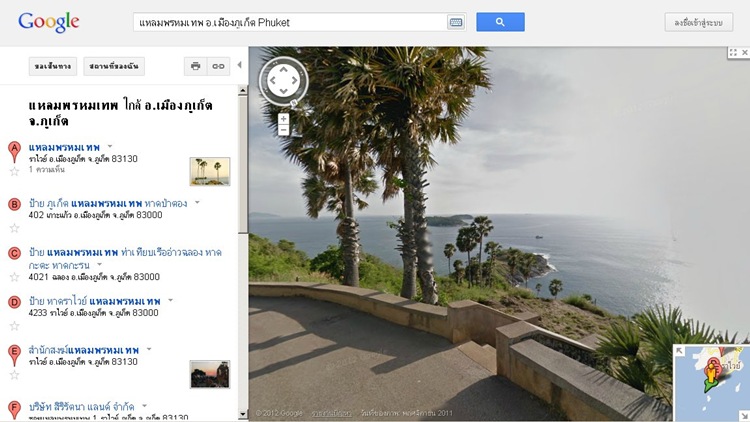Expand dropdown arrow next to result A title
750x422 pixels.
pos(110,146)
